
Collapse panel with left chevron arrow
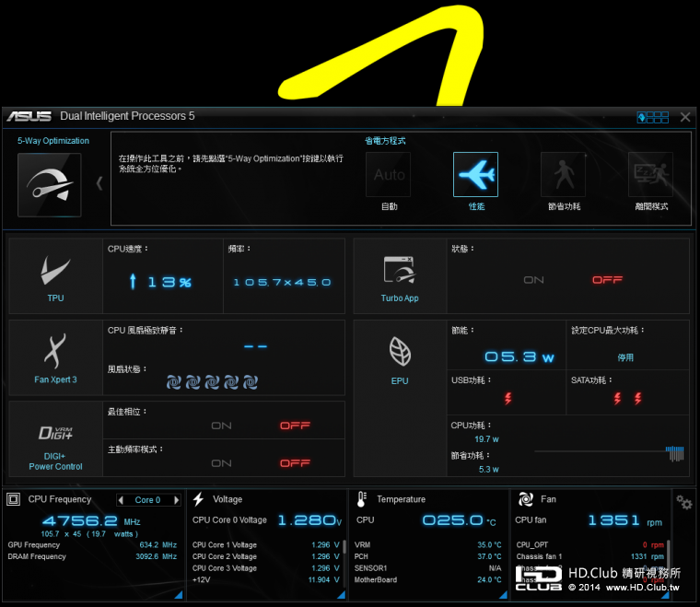(x=99, y=182)
